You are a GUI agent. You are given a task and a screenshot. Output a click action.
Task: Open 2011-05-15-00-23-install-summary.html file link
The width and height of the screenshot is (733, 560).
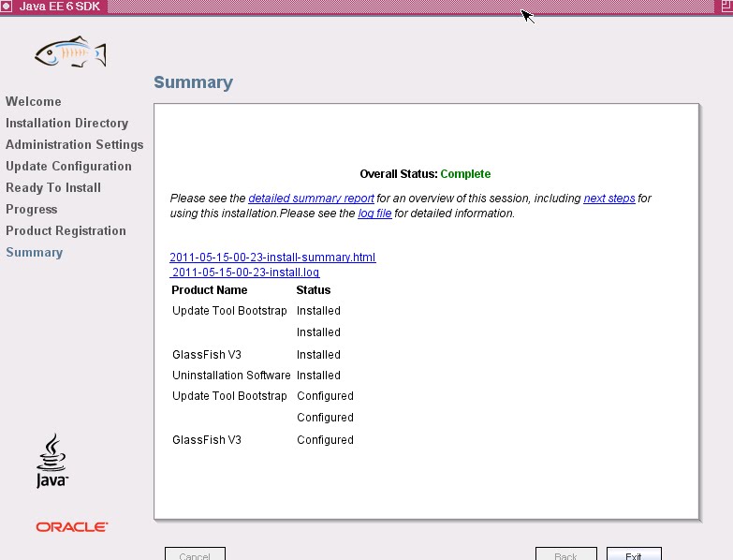click(x=272, y=258)
